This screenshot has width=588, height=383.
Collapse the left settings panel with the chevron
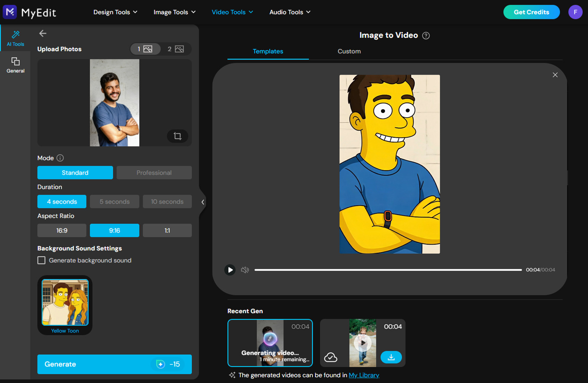point(202,202)
